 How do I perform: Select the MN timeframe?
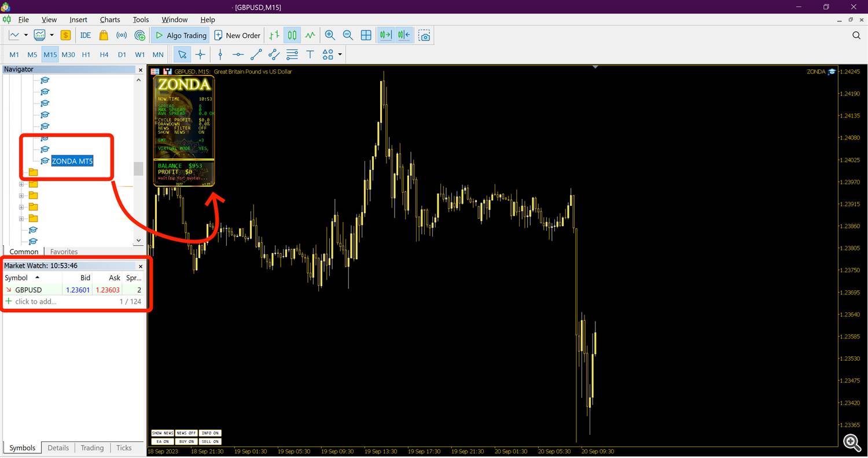pyautogui.click(x=158, y=54)
